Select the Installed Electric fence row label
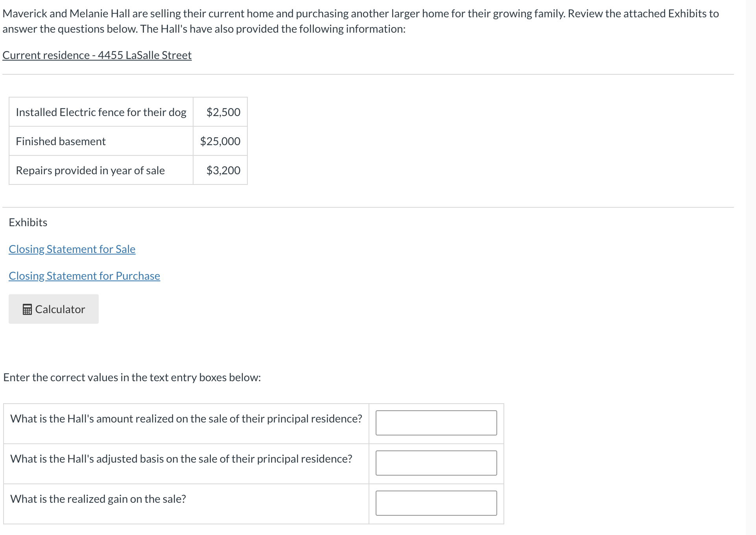Screen dimensions: 756x535 (101, 112)
